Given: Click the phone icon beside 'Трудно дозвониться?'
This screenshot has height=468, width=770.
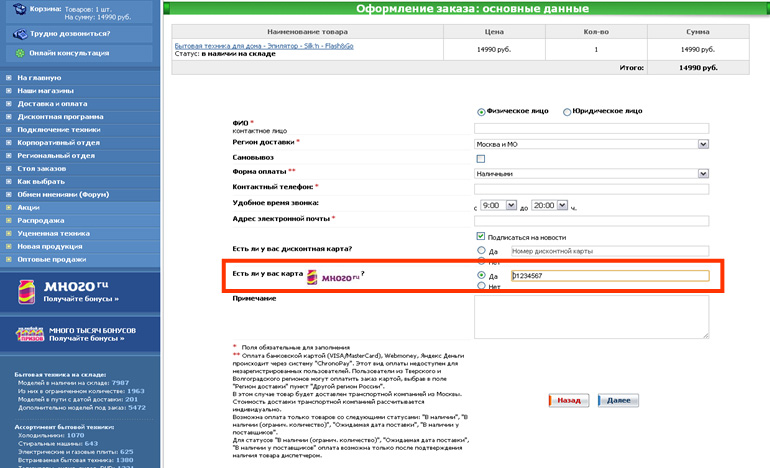Looking at the screenshot, I should (x=20, y=34).
